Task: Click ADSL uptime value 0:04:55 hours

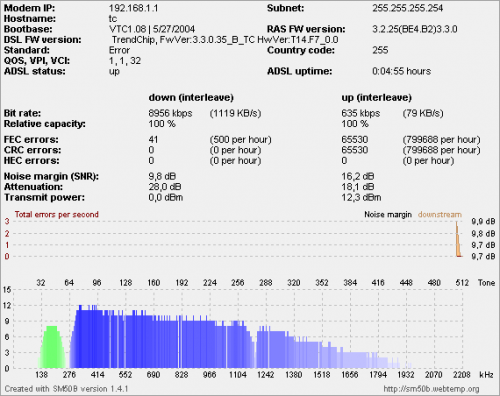Action: pyautogui.click(x=401, y=71)
